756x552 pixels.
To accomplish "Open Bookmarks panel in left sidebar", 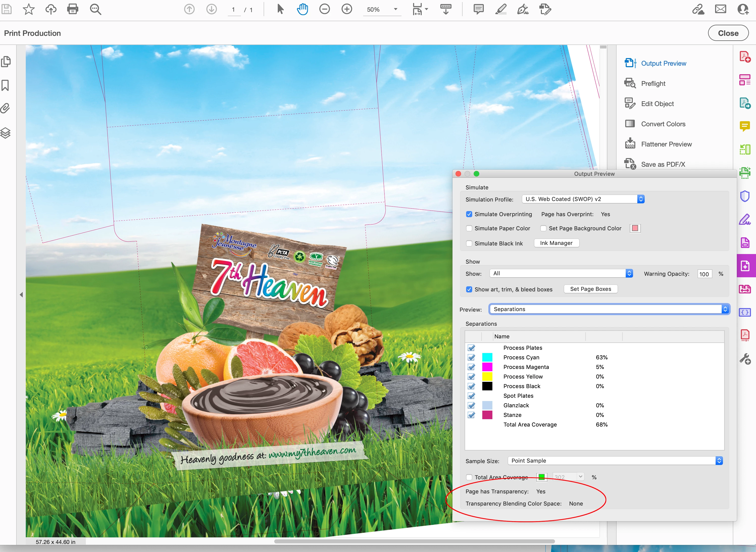I will (x=6, y=86).
